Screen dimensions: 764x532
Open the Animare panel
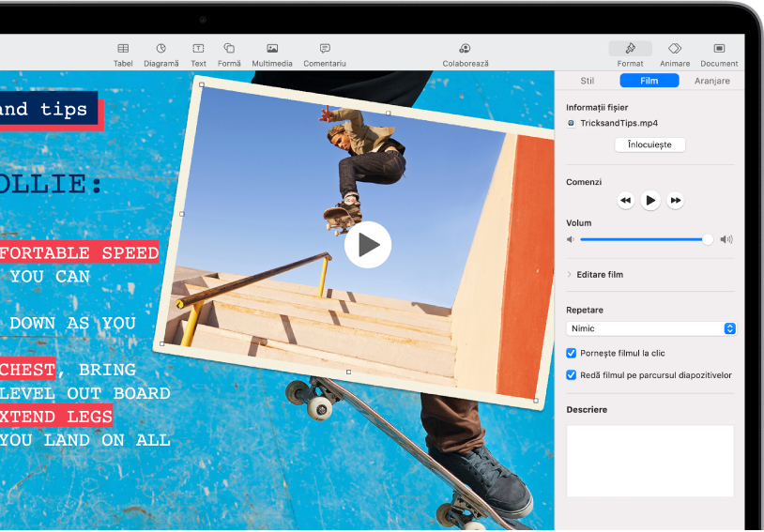(674, 49)
